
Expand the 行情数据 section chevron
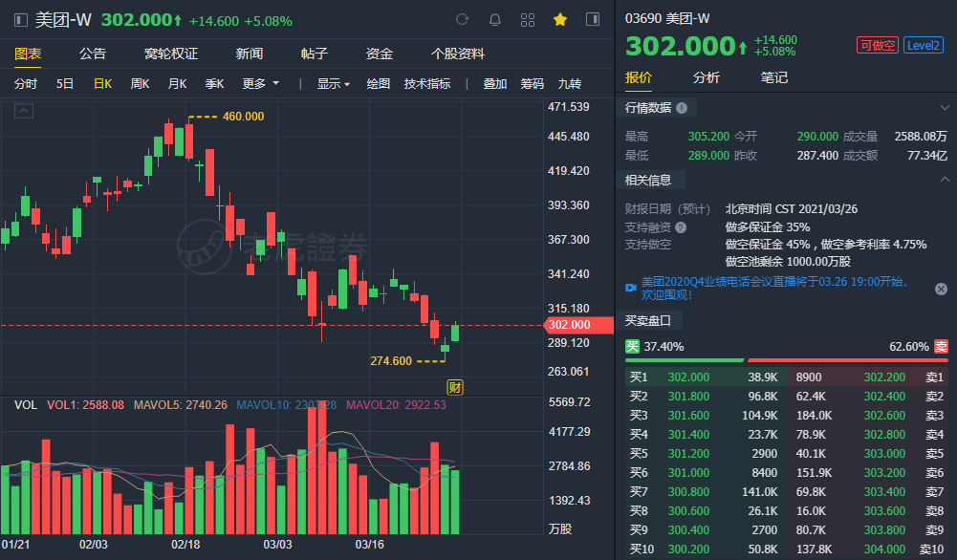pos(945,108)
